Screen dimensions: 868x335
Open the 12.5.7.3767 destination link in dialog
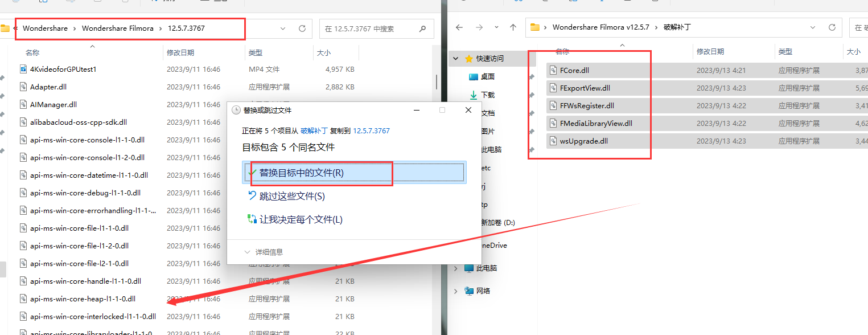coord(371,130)
